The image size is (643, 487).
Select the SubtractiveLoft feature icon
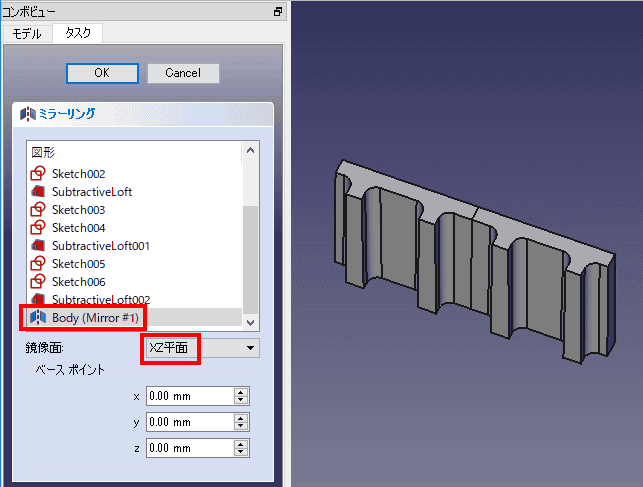(38, 191)
